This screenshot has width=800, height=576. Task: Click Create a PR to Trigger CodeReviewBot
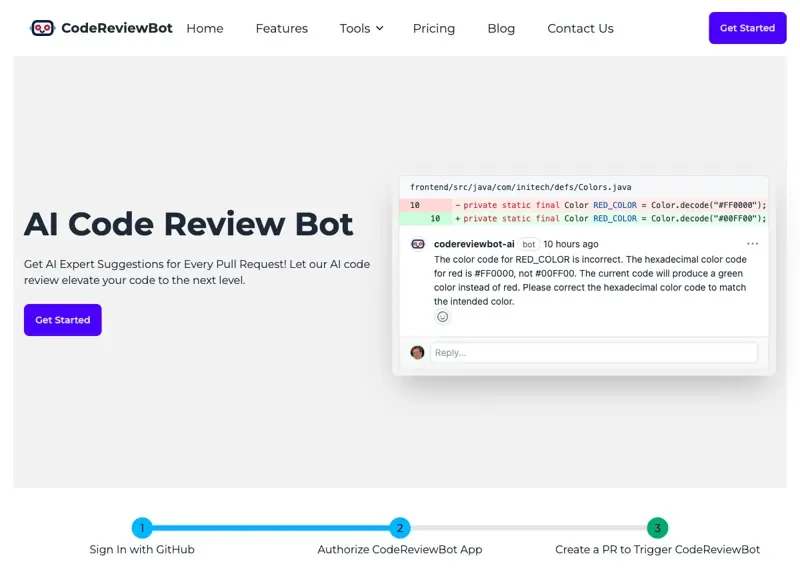(658, 549)
